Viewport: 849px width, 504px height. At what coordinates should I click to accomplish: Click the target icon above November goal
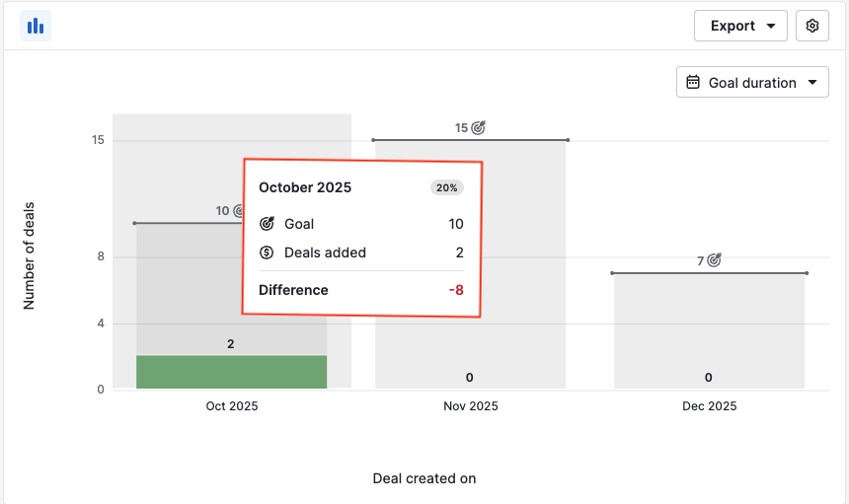click(x=479, y=127)
